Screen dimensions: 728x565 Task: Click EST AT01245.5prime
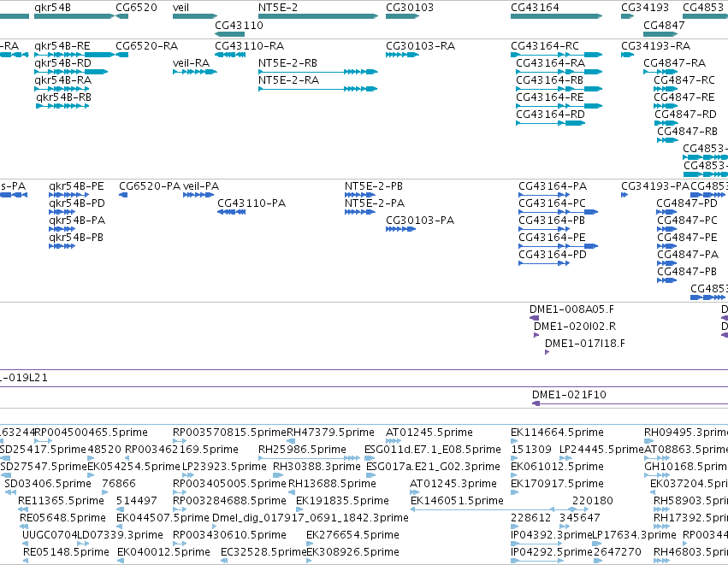point(429,433)
